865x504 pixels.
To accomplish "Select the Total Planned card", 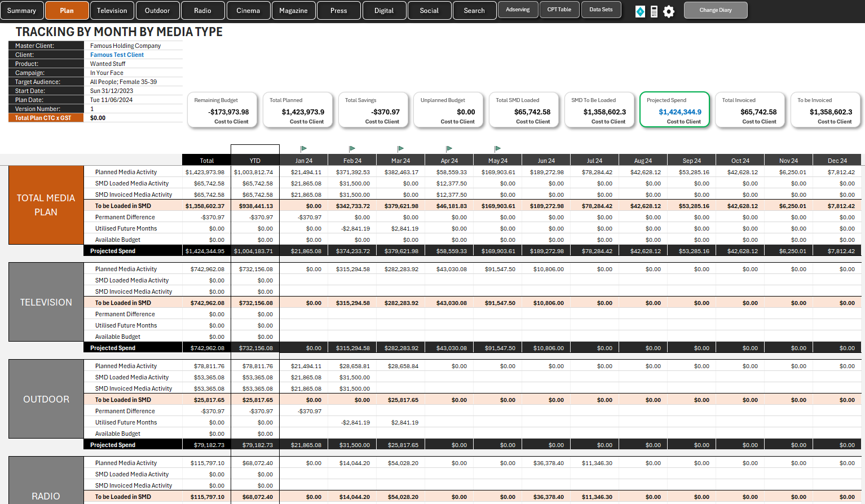I will click(x=298, y=110).
